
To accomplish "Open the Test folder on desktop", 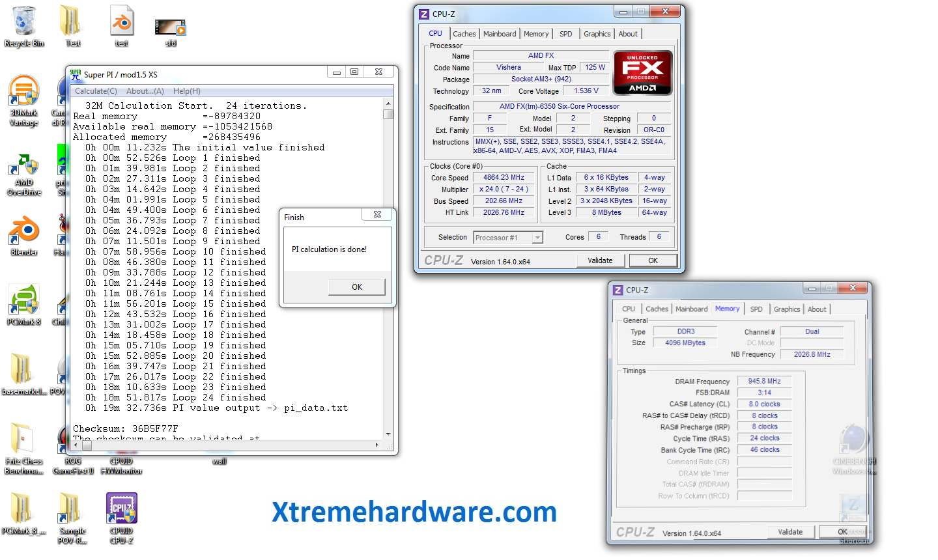I will 72,26.
